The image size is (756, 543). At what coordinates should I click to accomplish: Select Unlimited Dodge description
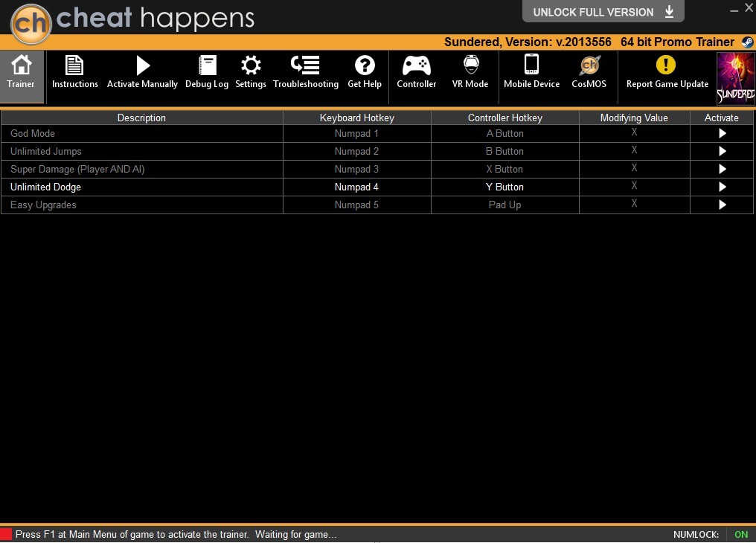click(46, 187)
